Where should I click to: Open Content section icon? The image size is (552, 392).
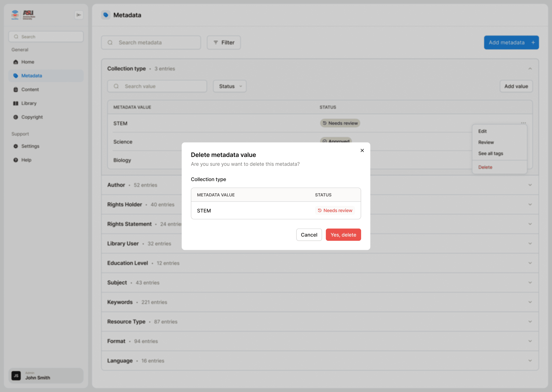(16, 90)
